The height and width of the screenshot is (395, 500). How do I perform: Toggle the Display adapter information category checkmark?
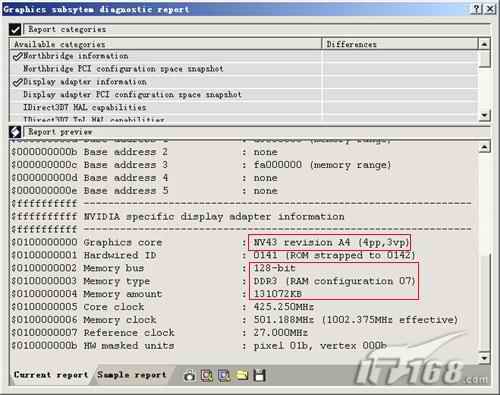17,82
